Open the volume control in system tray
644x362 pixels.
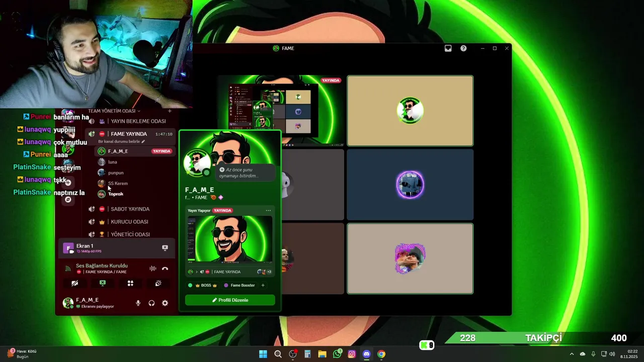[612, 354]
